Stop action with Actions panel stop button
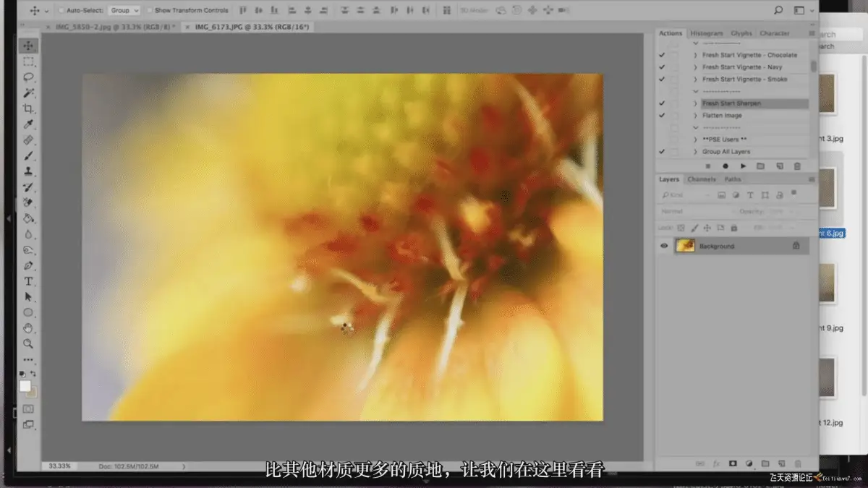The width and height of the screenshot is (868, 488). coord(709,166)
